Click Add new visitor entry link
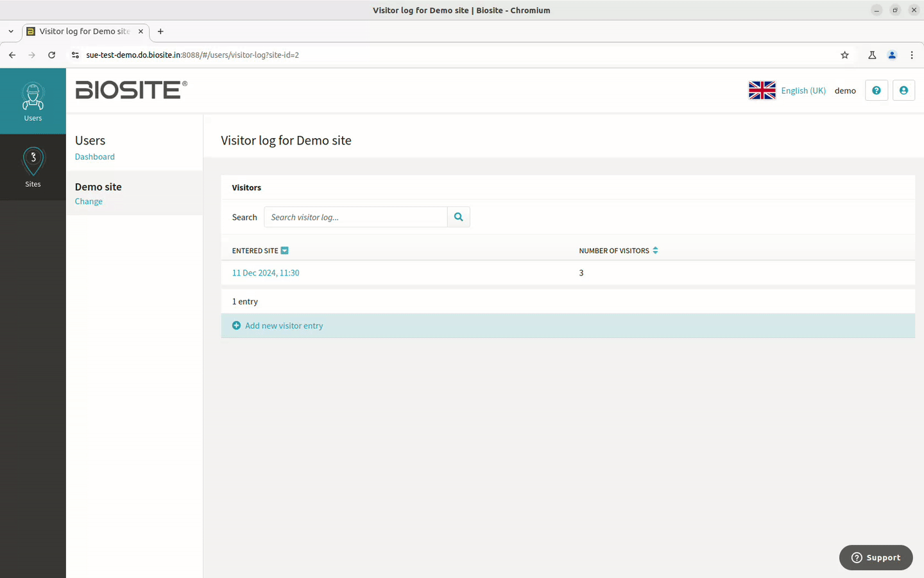924x578 pixels. (284, 326)
